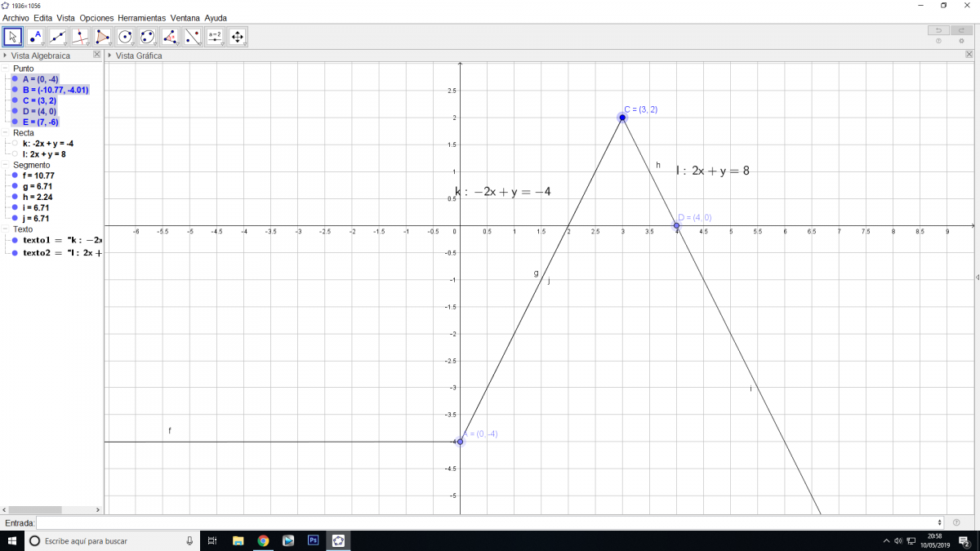Select the Line through two points tool
The width and height of the screenshot is (980, 551).
[x=57, y=37]
